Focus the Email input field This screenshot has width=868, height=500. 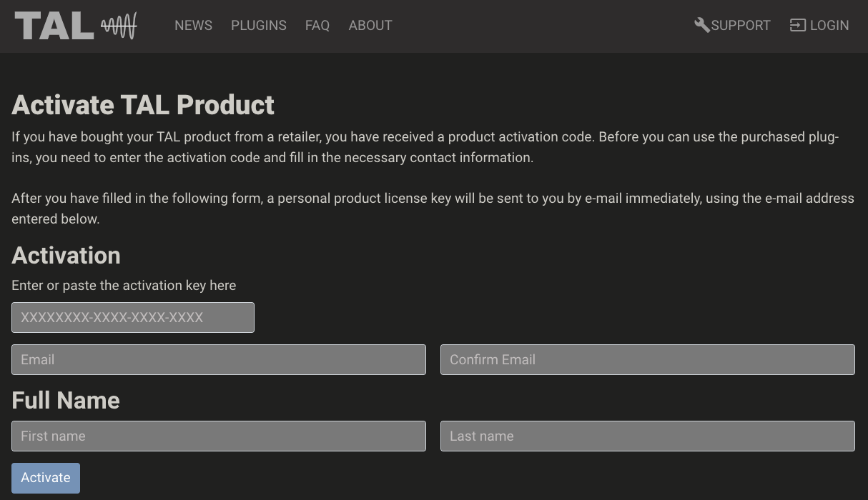(218, 359)
